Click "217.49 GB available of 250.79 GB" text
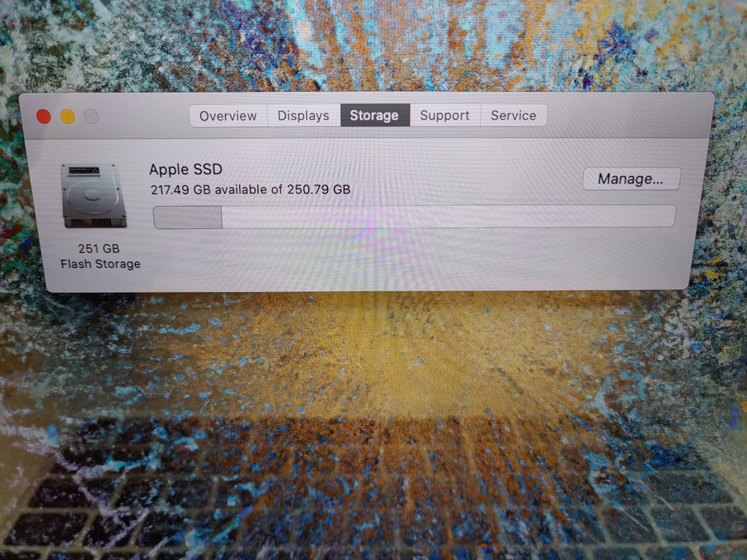The height and width of the screenshot is (560, 747). click(x=251, y=190)
